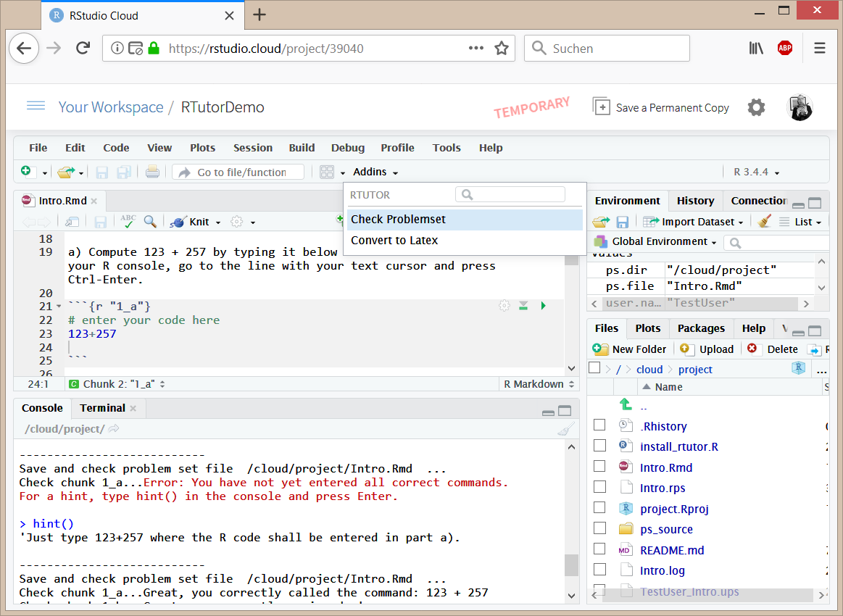The height and width of the screenshot is (616, 843).
Task: Expand the Knit options dropdown arrow
Action: click(218, 222)
